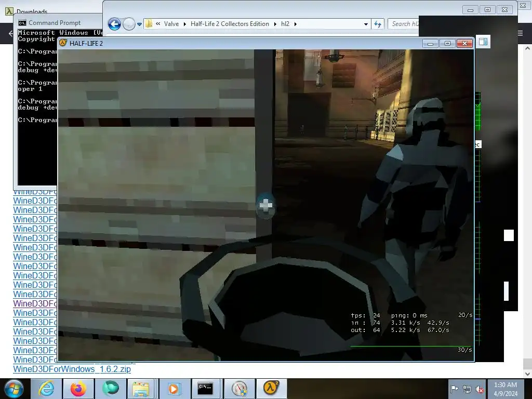Click the folder icon in Explorer address bar
532x399 pixels.
(149, 24)
